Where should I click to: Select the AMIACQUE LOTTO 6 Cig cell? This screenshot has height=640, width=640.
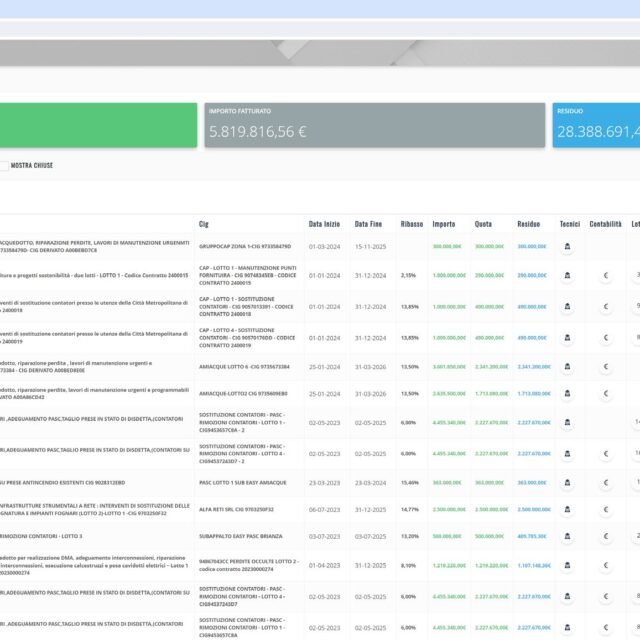pos(244,366)
